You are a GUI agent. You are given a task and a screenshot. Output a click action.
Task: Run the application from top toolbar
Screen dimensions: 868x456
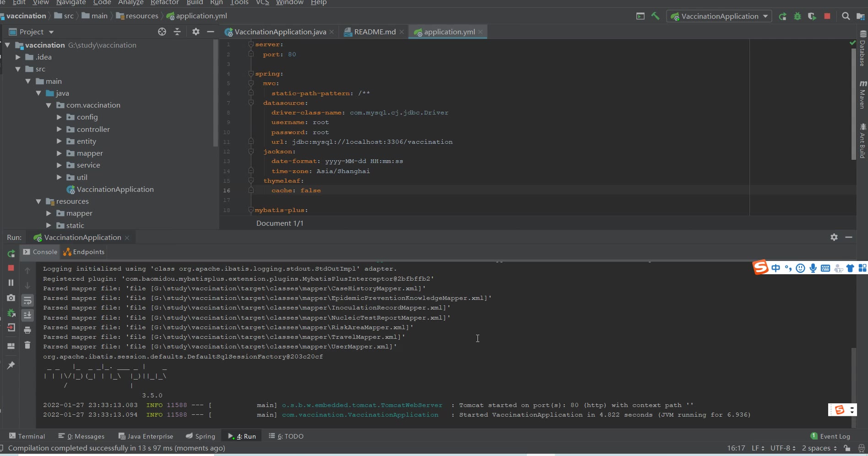click(x=783, y=16)
